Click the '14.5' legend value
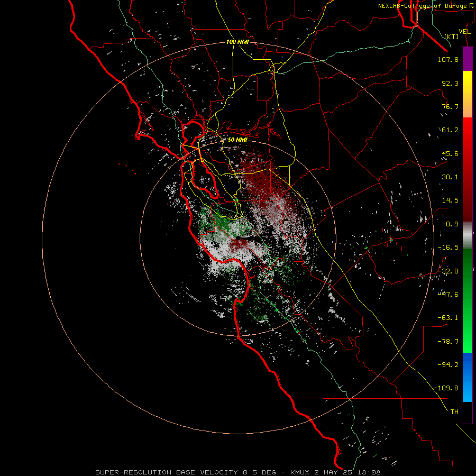Viewport: 476px width, 476px height. (450, 200)
